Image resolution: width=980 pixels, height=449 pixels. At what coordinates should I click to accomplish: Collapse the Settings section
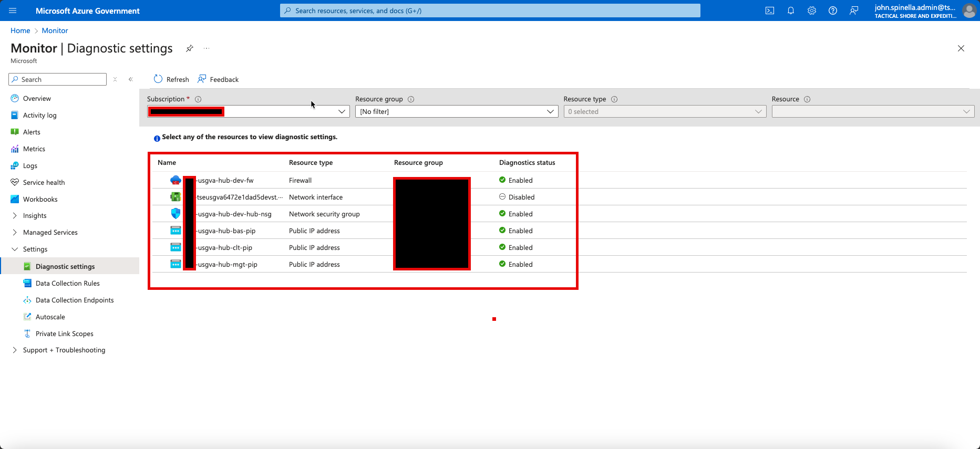tap(35, 249)
